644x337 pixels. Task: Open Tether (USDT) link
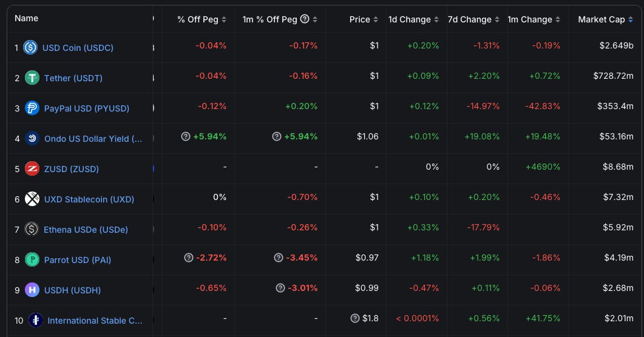coord(73,78)
